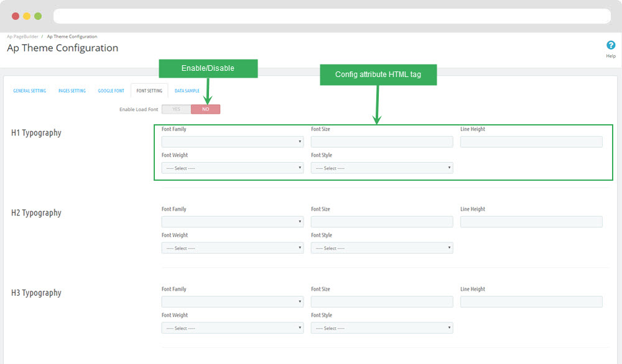Open the H1 Font Weight dropdown

point(232,168)
